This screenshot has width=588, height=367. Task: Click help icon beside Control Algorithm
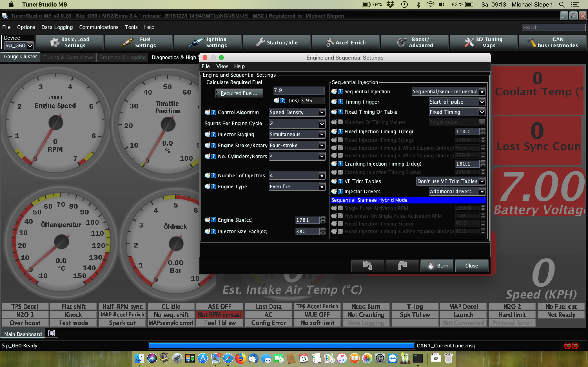(x=213, y=112)
